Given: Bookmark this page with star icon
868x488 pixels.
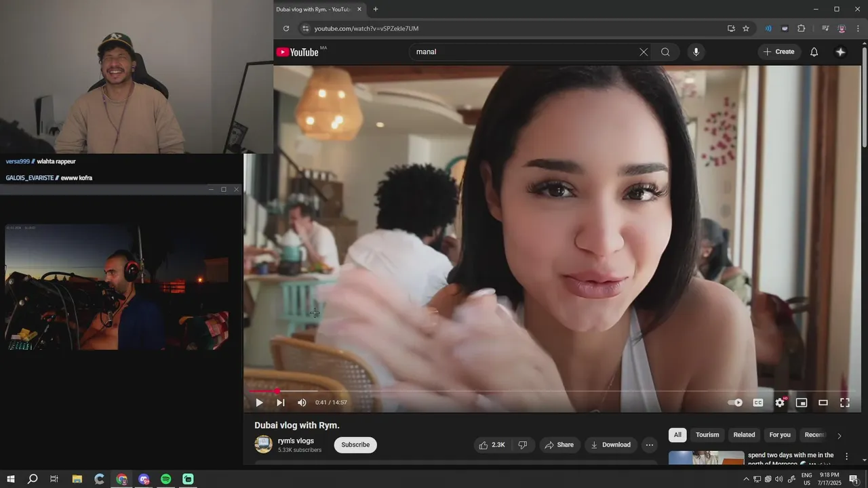Looking at the screenshot, I should coord(746,28).
